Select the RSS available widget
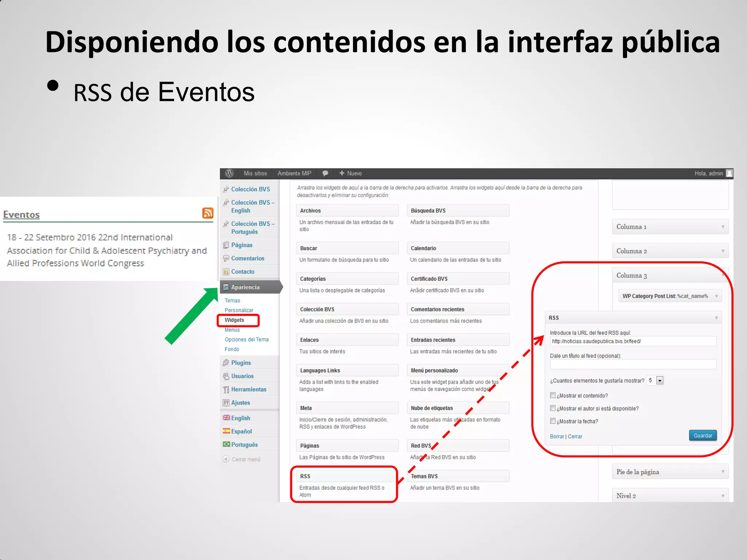The image size is (747, 560). 347,476
